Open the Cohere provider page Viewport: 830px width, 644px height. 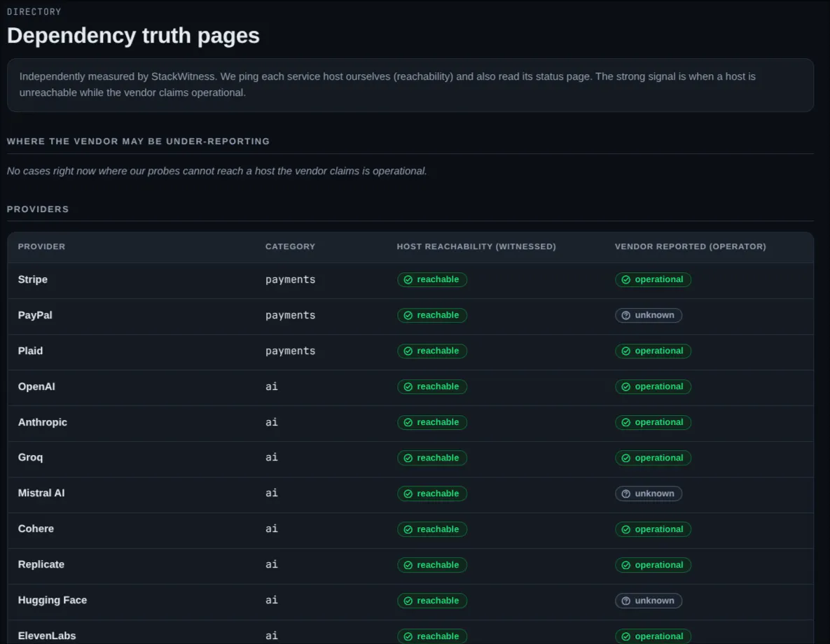(x=36, y=529)
